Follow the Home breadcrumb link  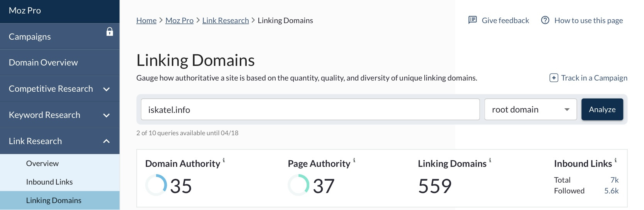coord(146,20)
